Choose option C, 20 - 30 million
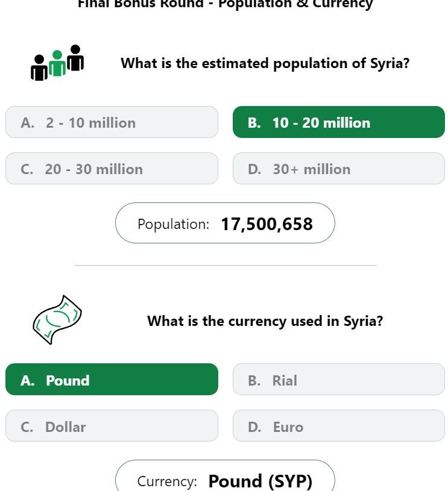Viewport: 448px width, 491px height. point(112,169)
